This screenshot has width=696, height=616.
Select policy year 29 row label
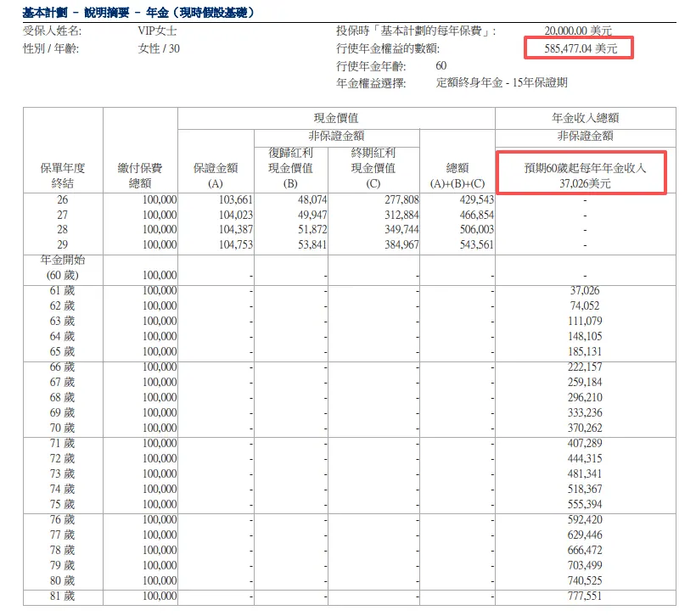[63, 245]
